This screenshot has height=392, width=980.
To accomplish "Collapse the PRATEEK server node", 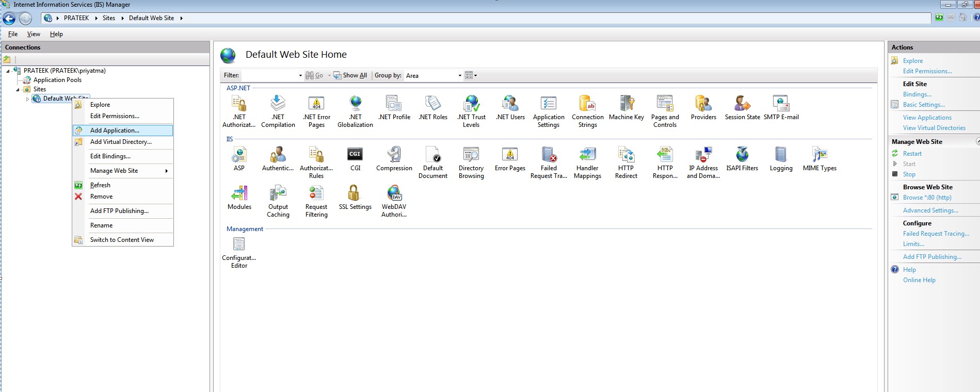I will (8, 71).
